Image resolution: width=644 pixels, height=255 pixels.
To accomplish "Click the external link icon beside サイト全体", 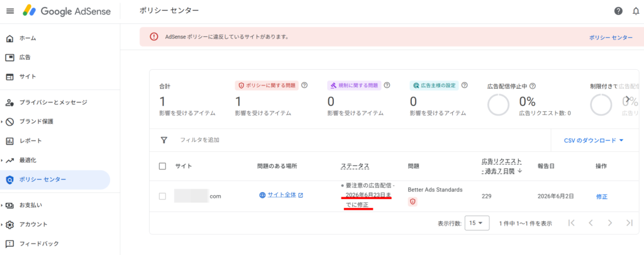I will (301, 195).
